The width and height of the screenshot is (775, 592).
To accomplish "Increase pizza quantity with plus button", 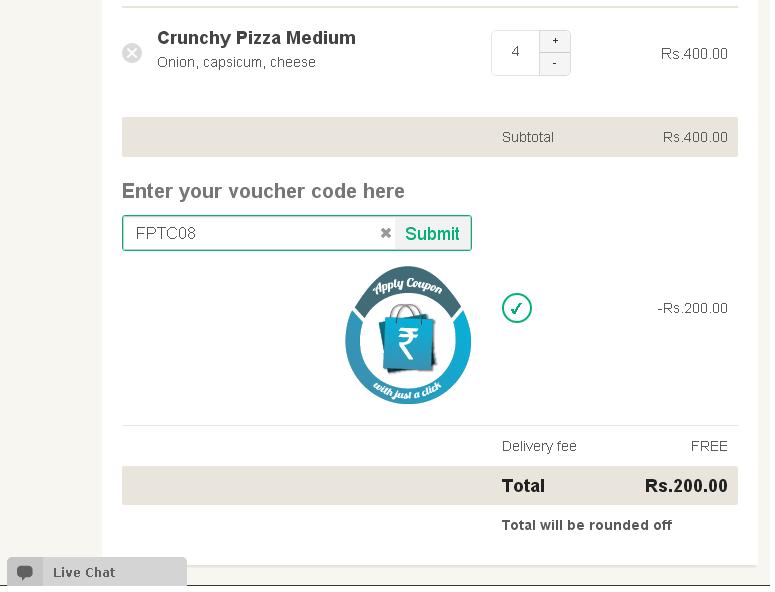I will tap(555, 41).
